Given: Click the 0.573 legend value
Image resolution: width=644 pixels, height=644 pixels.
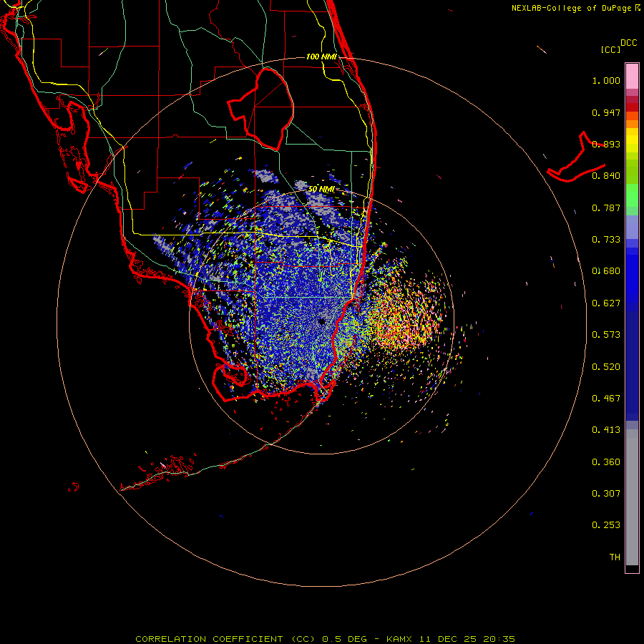Looking at the screenshot, I should (606, 335).
